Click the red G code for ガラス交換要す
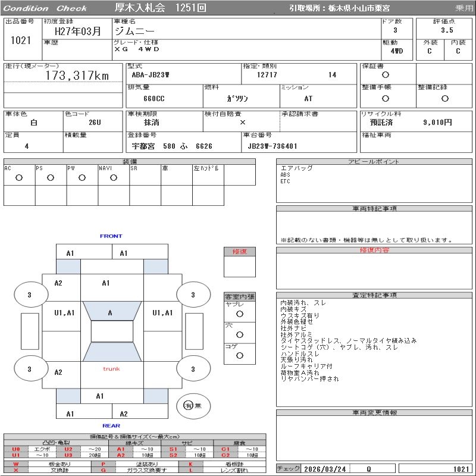The image size is (476, 476). [x=103, y=470]
